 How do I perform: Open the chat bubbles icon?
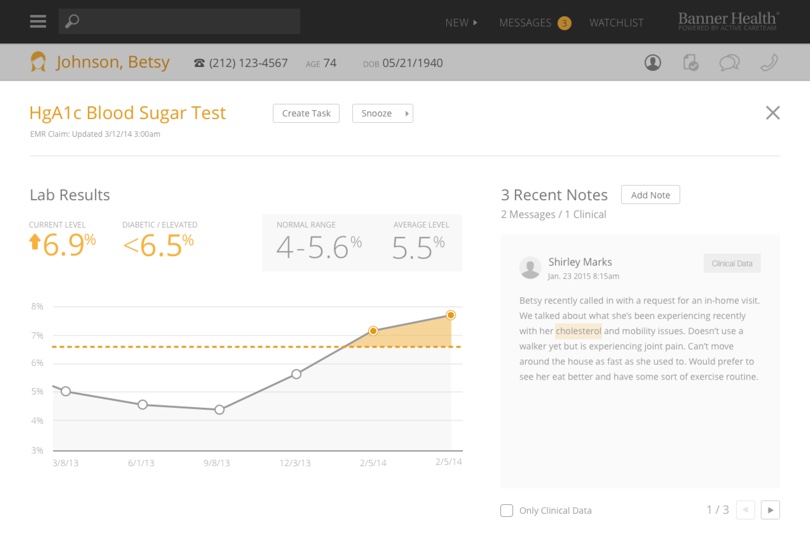pyautogui.click(x=730, y=63)
